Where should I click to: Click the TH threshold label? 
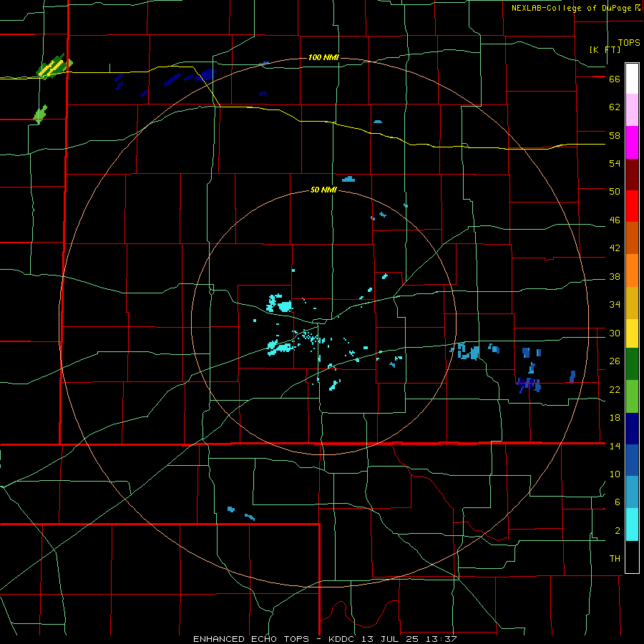click(615, 559)
